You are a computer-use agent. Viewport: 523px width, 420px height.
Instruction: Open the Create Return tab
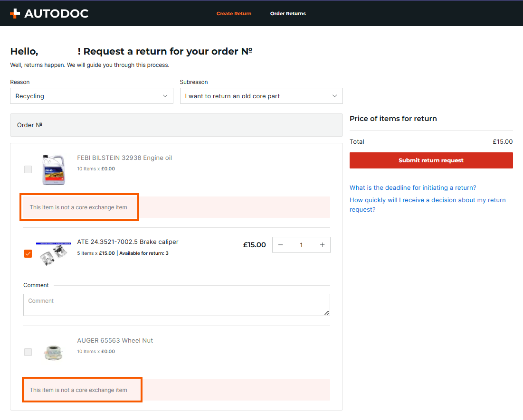[x=234, y=13]
